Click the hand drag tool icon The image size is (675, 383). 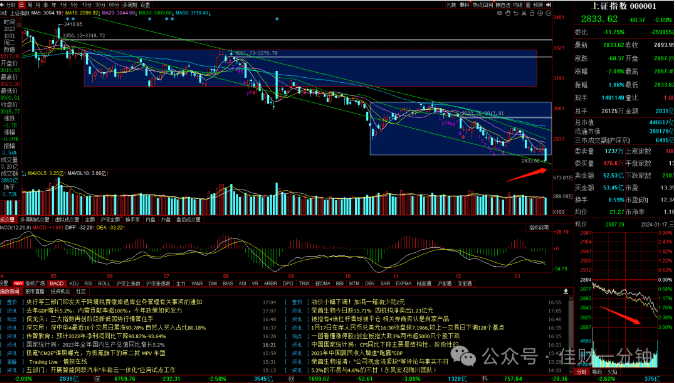tap(508, 13)
